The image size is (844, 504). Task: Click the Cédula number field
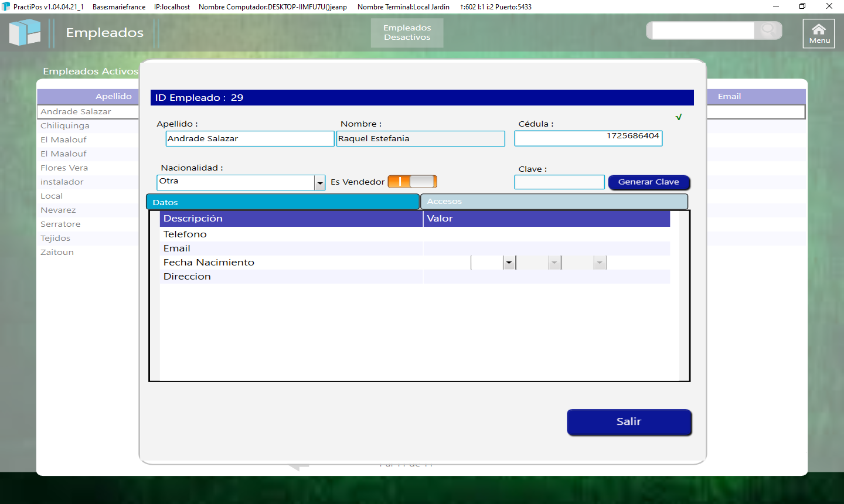point(588,138)
